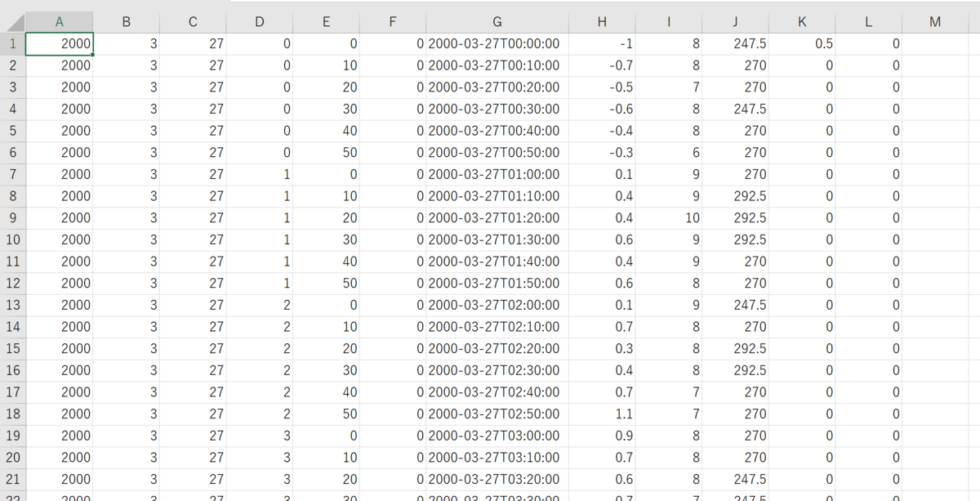
Task: Select column H header
Action: pos(602,22)
